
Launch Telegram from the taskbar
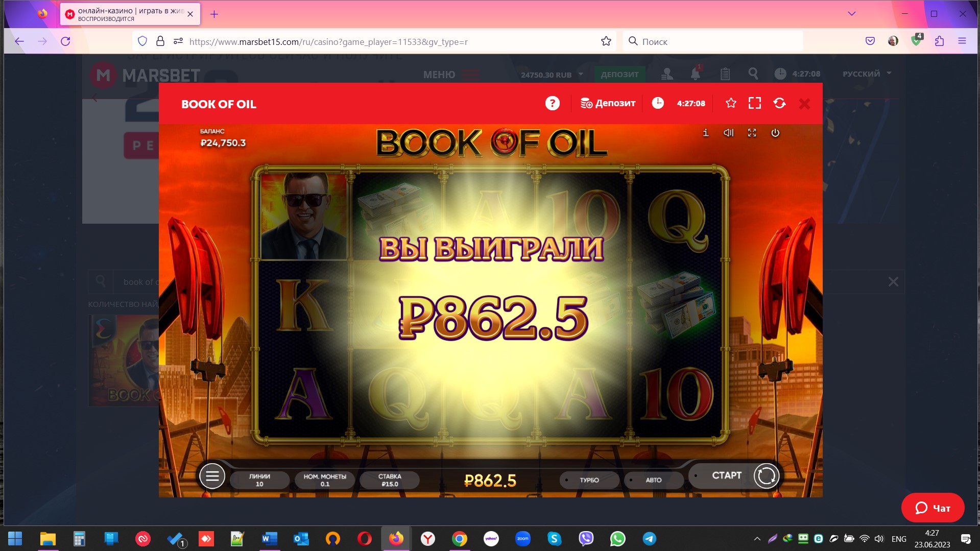(649, 539)
